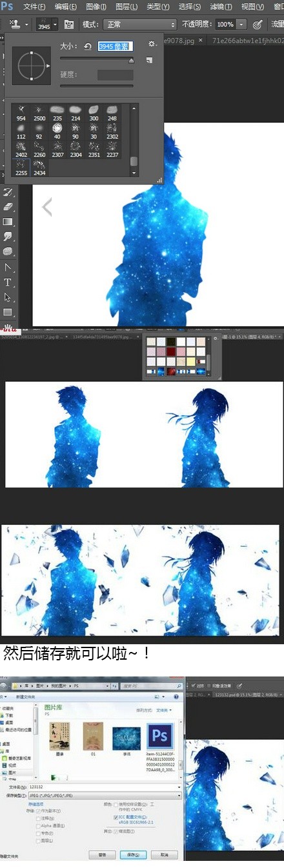Select the Smudge tool
Image resolution: width=284 pixels, height=868 pixels.
click(8, 237)
